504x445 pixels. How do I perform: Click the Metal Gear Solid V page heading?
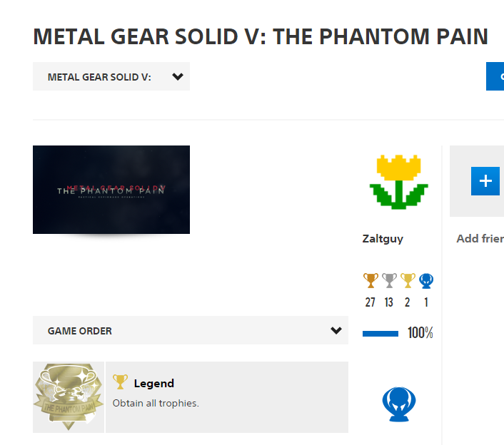pyautogui.click(x=261, y=37)
